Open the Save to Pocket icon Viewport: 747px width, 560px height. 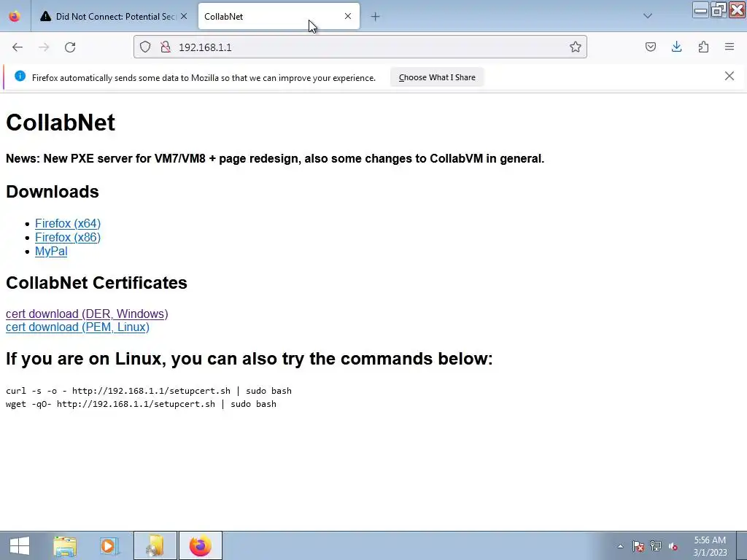point(650,47)
